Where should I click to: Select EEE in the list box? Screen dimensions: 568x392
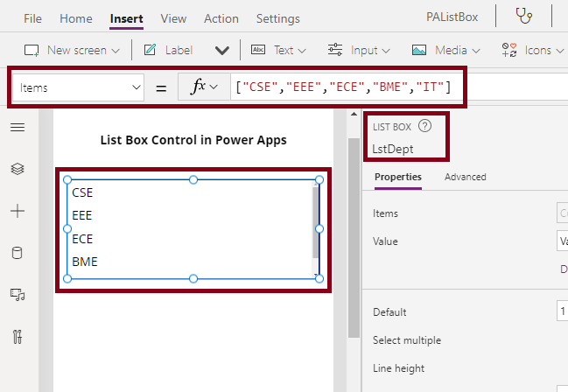coord(82,215)
